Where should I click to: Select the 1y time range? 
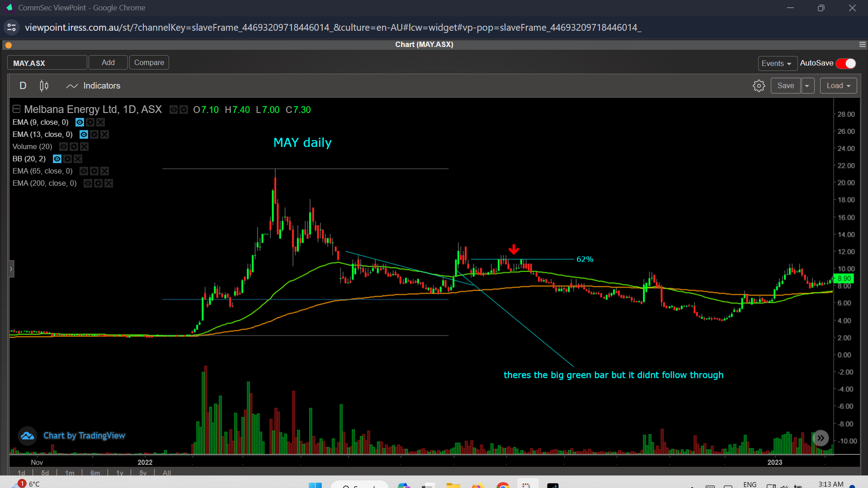click(x=119, y=473)
